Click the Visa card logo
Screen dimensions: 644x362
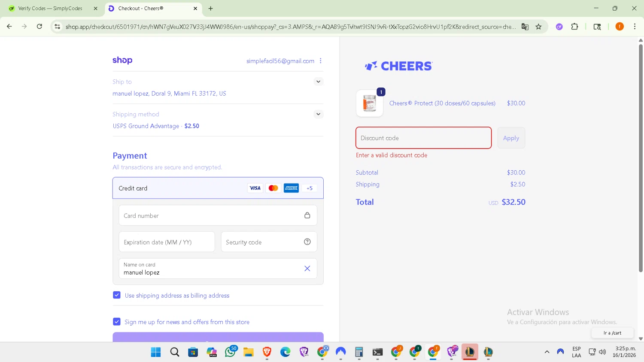pyautogui.click(x=255, y=188)
